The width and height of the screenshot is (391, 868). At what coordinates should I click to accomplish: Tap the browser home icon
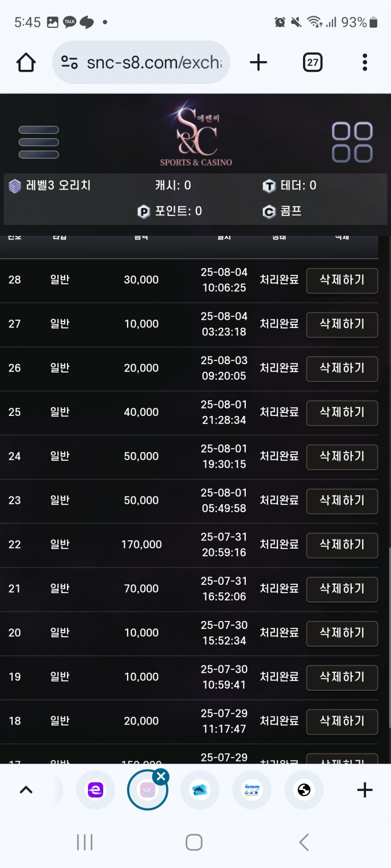(26, 62)
